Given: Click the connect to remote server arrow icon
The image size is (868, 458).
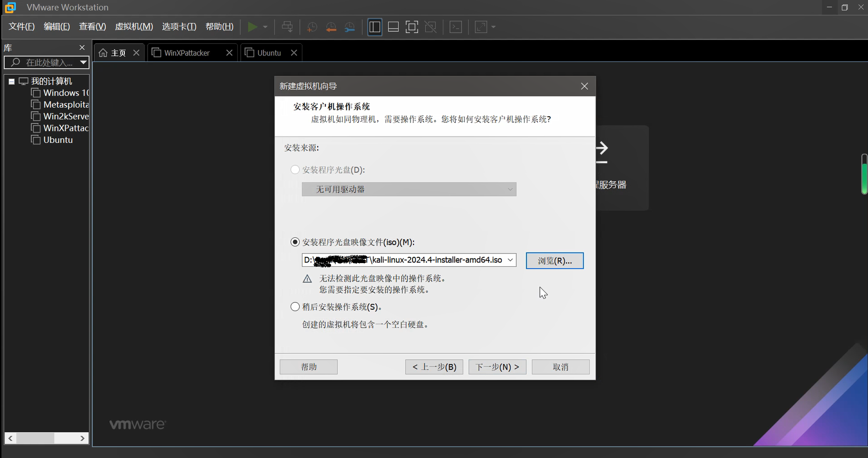Looking at the screenshot, I should [602, 152].
